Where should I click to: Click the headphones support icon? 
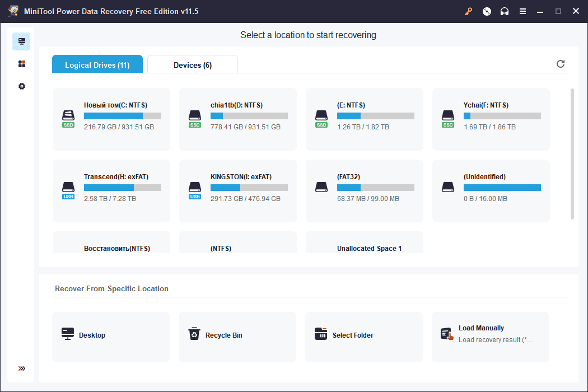click(x=505, y=11)
